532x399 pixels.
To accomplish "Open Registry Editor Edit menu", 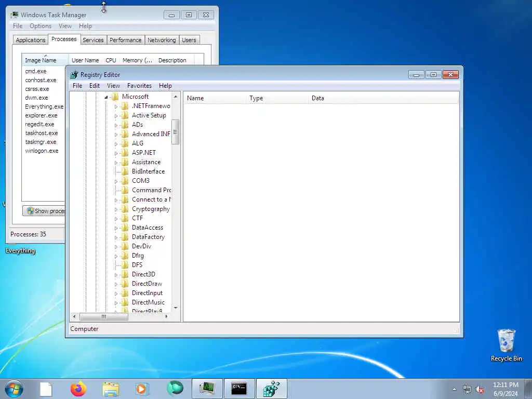I will click(x=95, y=86).
